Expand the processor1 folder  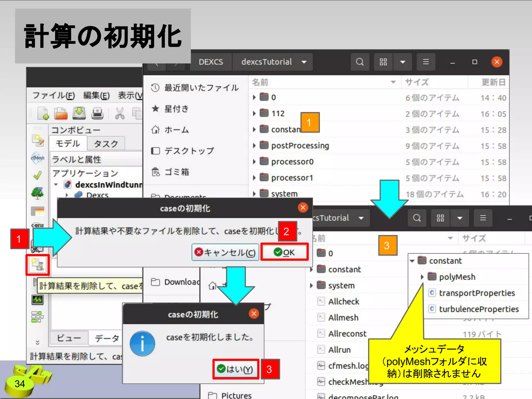click(254, 178)
